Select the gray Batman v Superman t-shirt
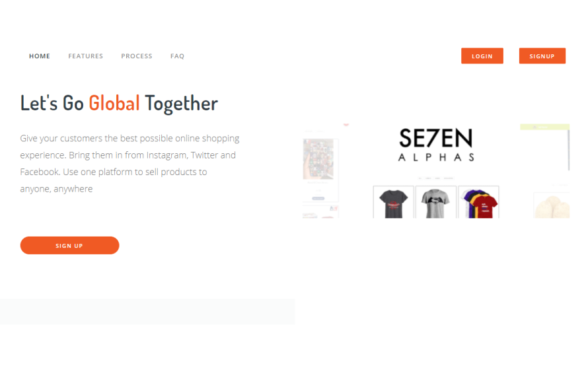 click(x=436, y=202)
